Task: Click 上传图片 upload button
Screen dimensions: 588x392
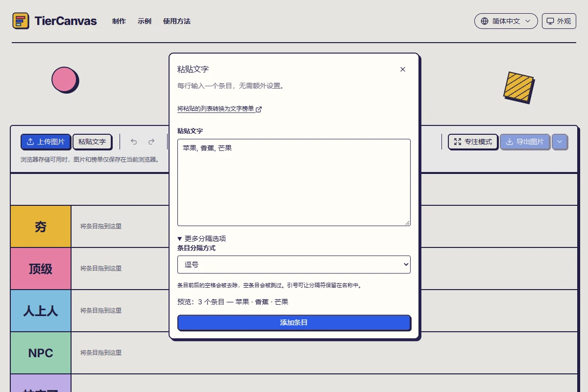Action: tap(46, 142)
